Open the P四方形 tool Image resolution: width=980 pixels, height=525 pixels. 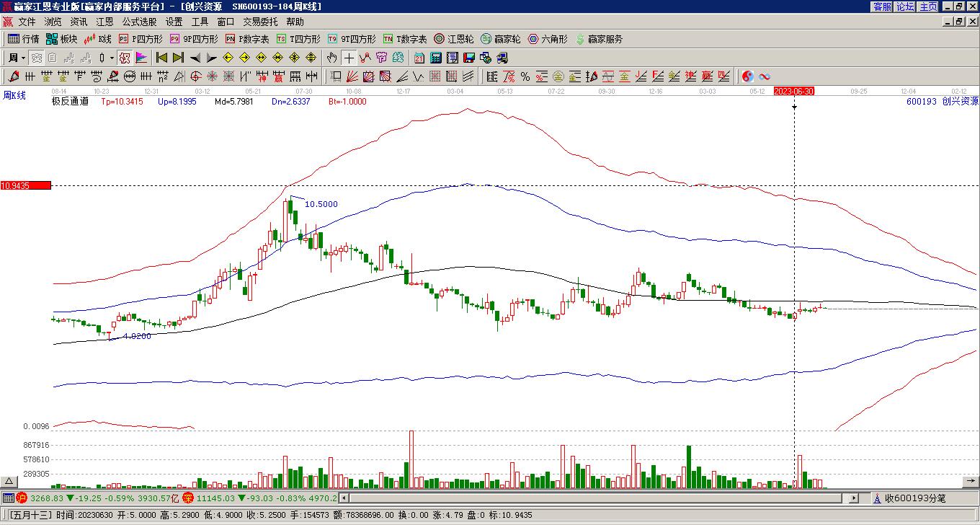(141, 39)
